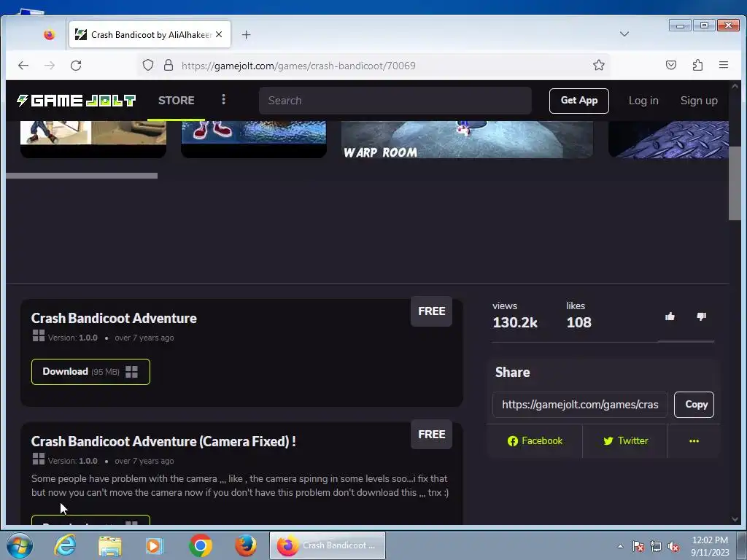
Task: Click the Get App button
Action: click(578, 101)
